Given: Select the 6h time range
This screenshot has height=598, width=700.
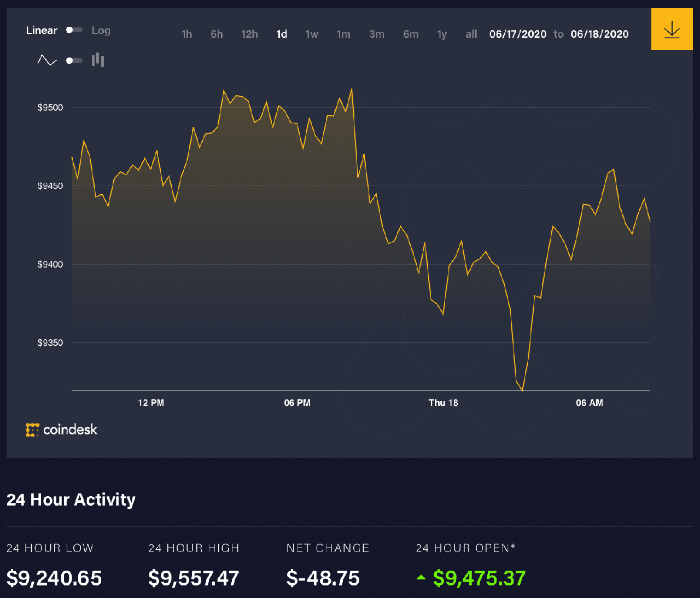Looking at the screenshot, I should (x=217, y=34).
